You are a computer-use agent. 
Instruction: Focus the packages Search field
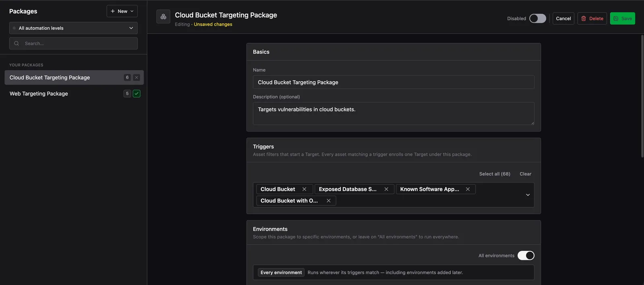coord(73,43)
